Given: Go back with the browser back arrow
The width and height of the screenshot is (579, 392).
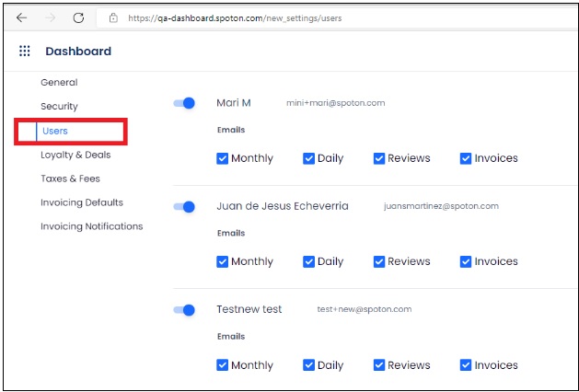Looking at the screenshot, I should (22, 17).
